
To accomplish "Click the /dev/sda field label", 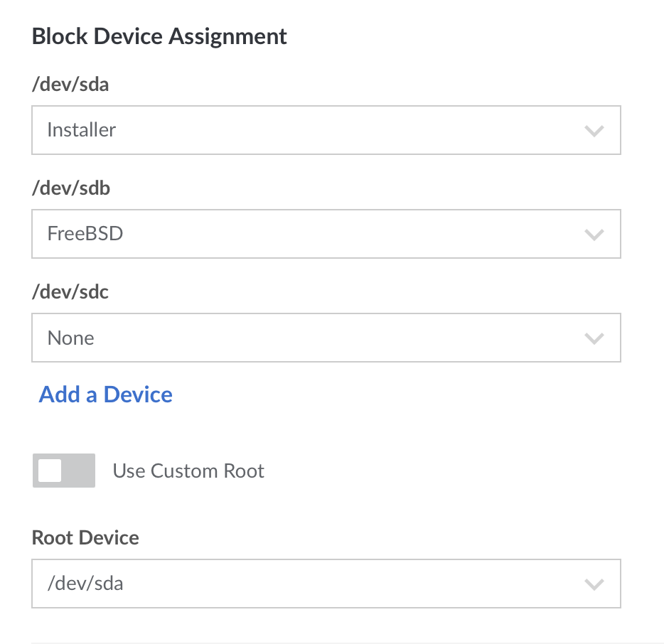I will [70, 85].
